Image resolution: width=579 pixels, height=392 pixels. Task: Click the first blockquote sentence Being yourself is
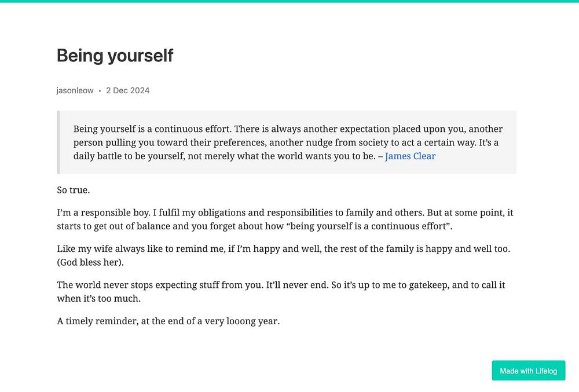[152, 129]
